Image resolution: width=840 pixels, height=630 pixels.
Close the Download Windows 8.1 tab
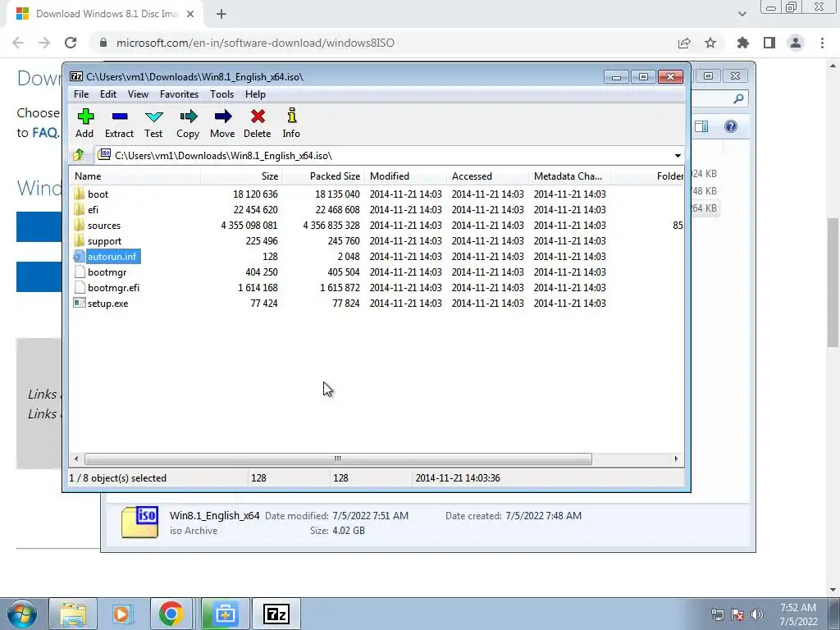click(190, 15)
